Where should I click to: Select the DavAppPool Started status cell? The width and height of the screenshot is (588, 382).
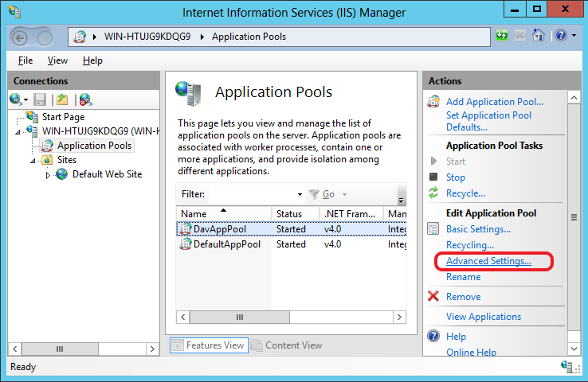point(291,229)
